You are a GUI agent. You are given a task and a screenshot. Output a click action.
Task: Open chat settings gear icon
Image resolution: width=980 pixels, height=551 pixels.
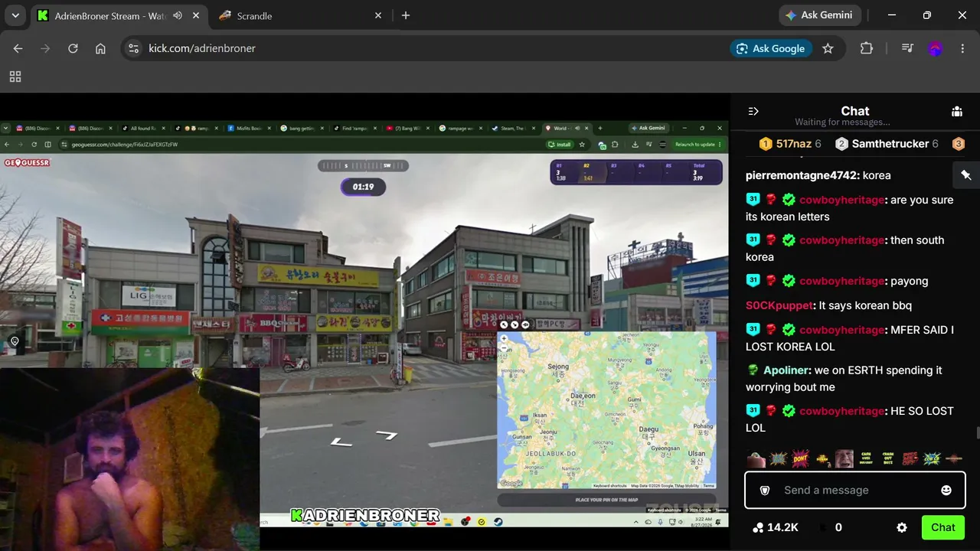(902, 527)
